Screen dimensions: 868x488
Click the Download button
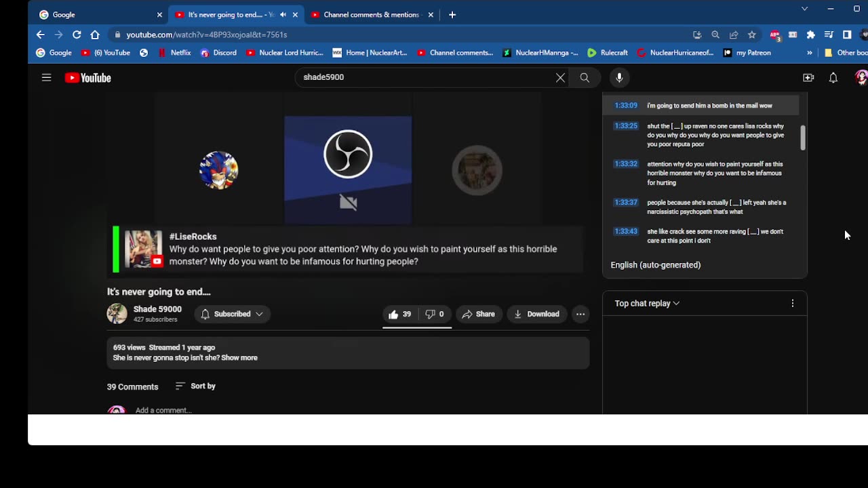click(x=536, y=314)
